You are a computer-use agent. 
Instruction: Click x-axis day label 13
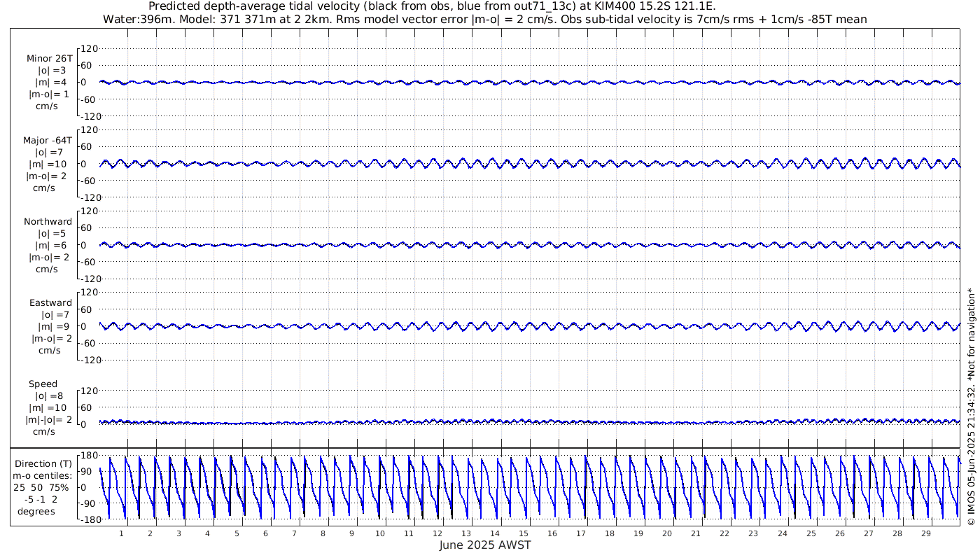tap(466, 533)
